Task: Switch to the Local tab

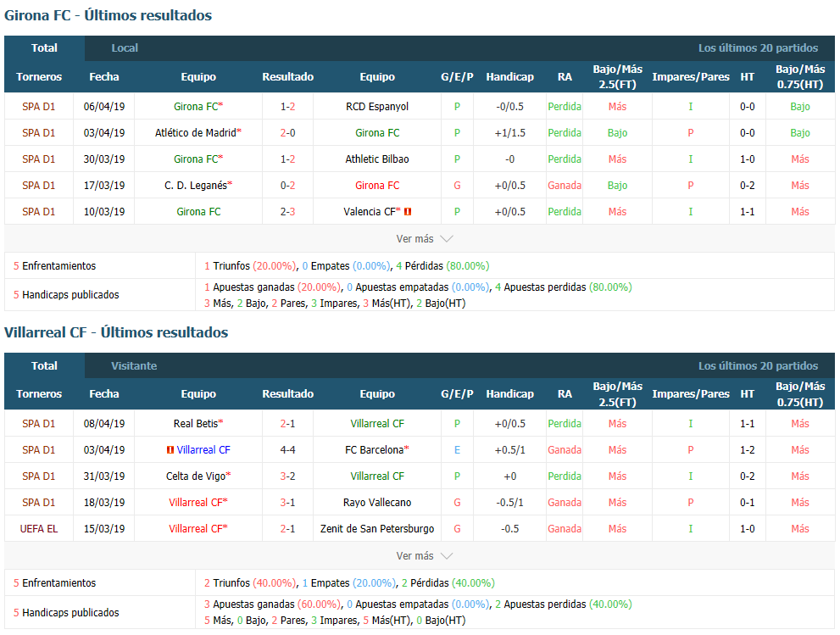Action: coord(125,48)
